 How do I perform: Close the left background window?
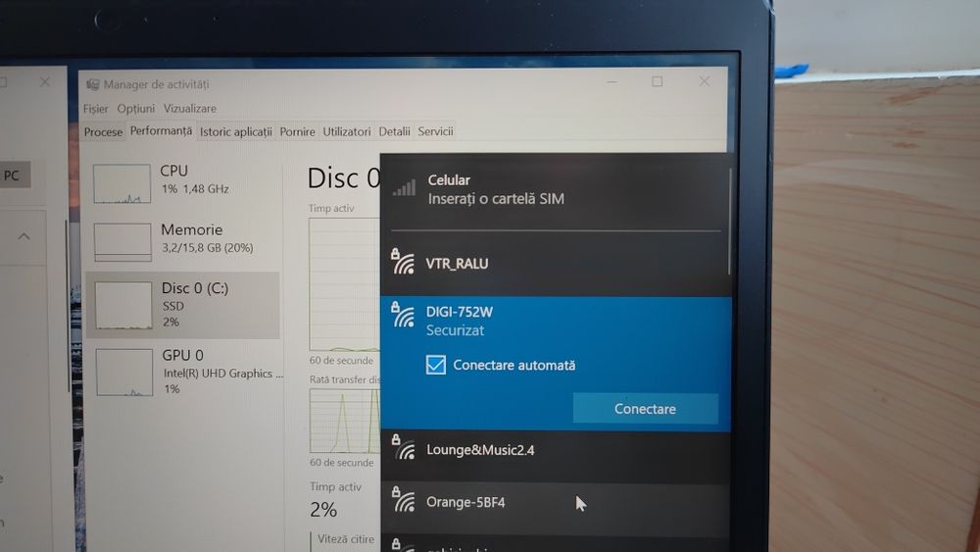(45, 82)
